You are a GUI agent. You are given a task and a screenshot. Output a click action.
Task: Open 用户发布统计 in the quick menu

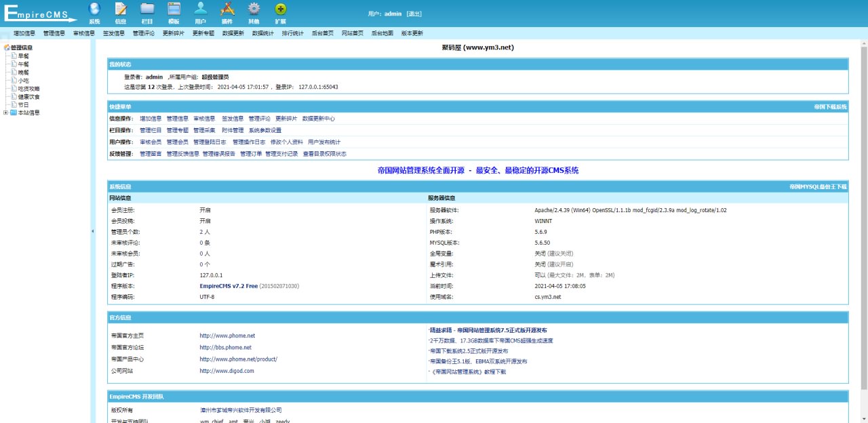(324, 142)
